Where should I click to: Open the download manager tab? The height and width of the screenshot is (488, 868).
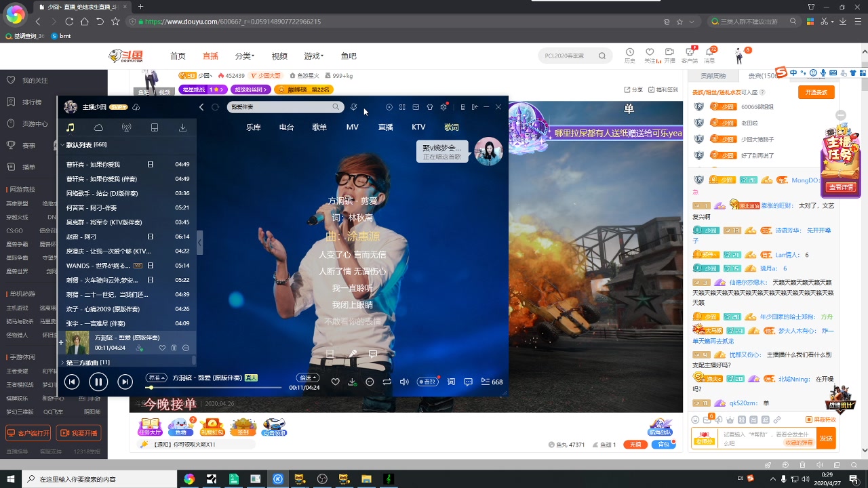(182, 127)
